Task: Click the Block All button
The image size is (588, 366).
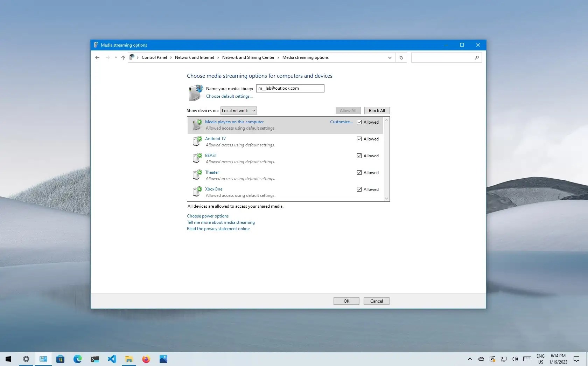Action: (x=376, y=110)
